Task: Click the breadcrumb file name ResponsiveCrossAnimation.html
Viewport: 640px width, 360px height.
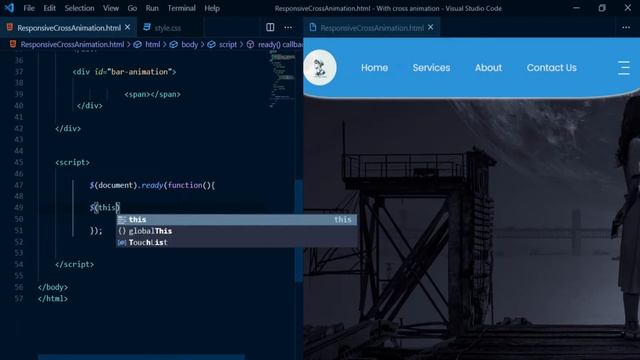Action: (72, 44)
